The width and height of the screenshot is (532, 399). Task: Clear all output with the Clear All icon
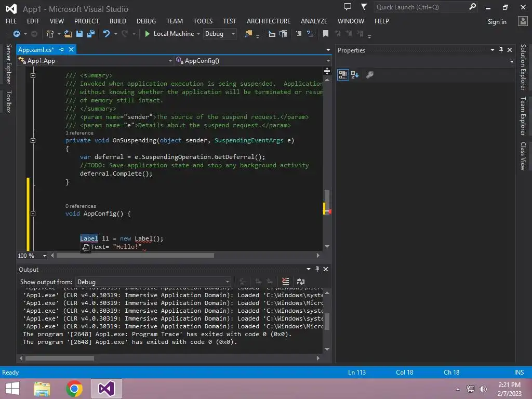click(x=286, y=282)
